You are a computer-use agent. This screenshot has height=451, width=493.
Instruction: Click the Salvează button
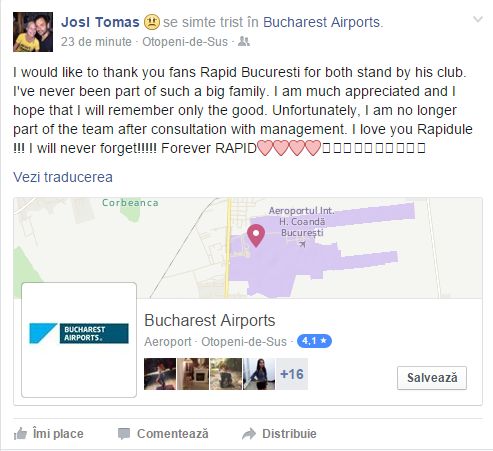(x=432, y=378)
